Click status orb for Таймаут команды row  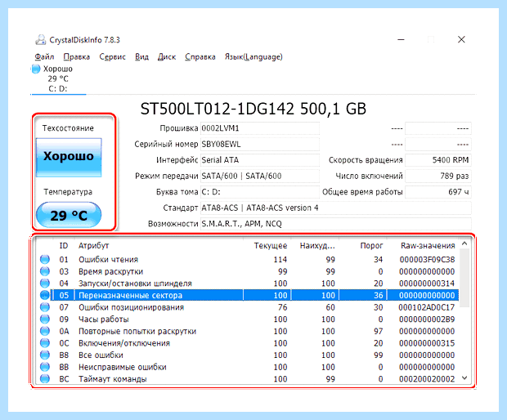[45, 378]
